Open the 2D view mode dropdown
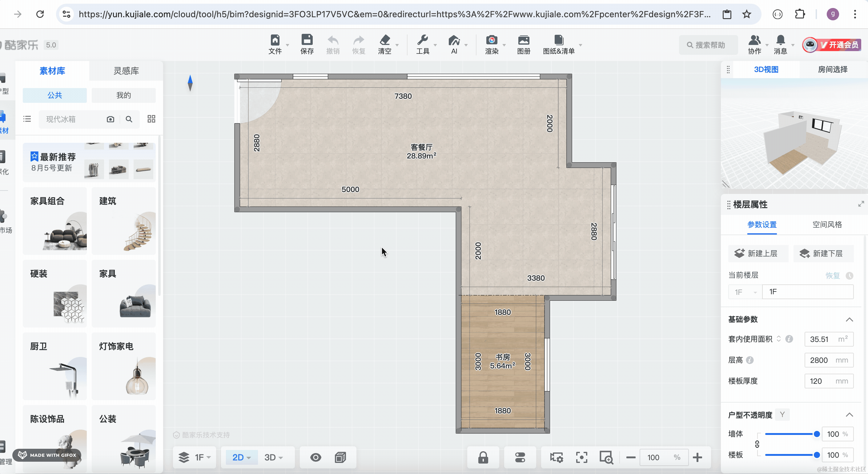Image resolution: width=868 pixels, height=474 pixels. pos(241,457)
